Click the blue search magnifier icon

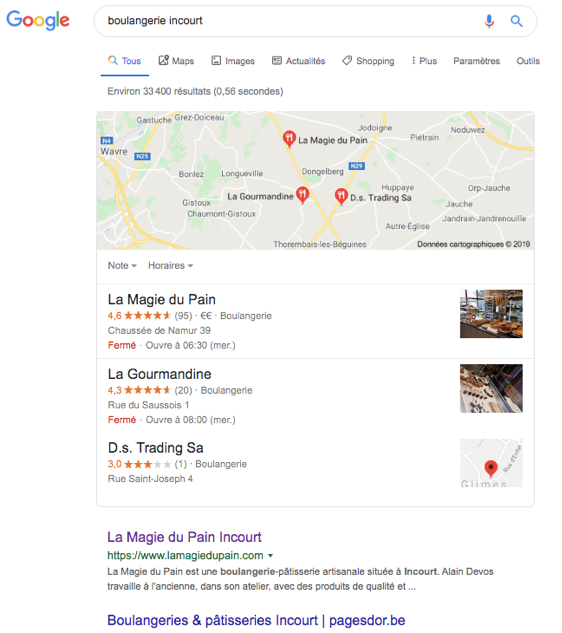tap(516, 21)
